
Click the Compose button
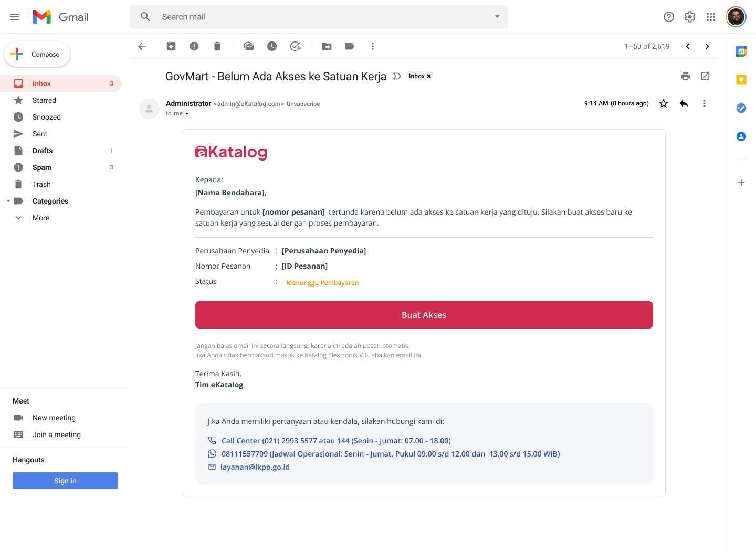[37, 54]
